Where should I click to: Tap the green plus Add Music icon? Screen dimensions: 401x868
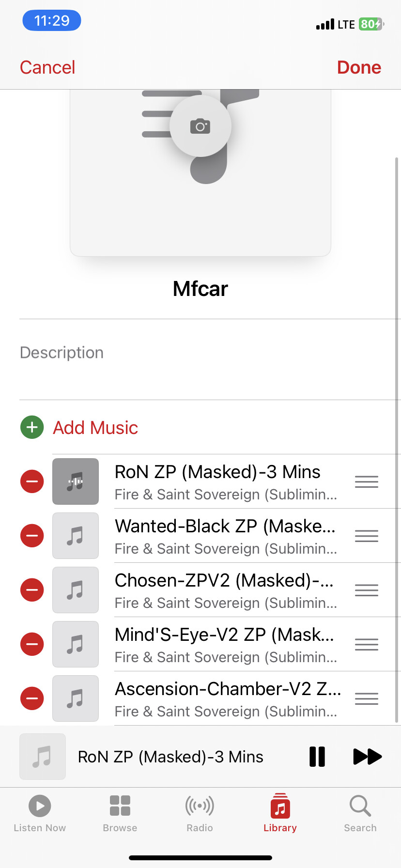point(32,427)
